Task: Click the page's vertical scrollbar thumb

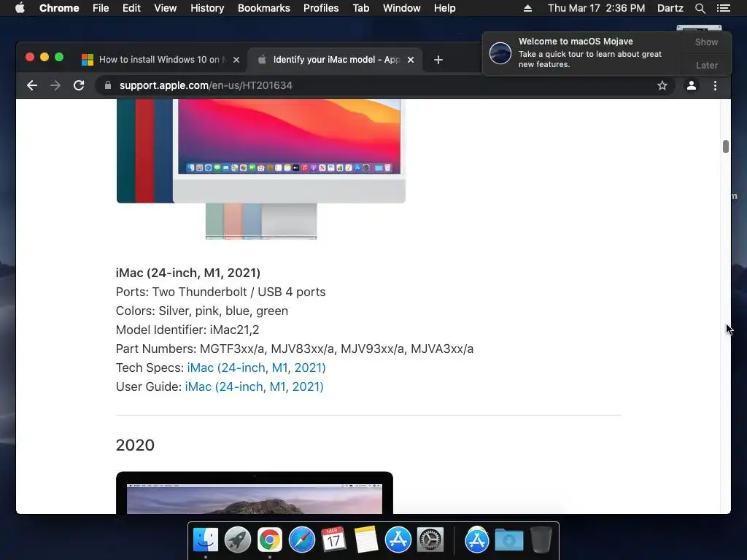Action: (x=726, y=147)
